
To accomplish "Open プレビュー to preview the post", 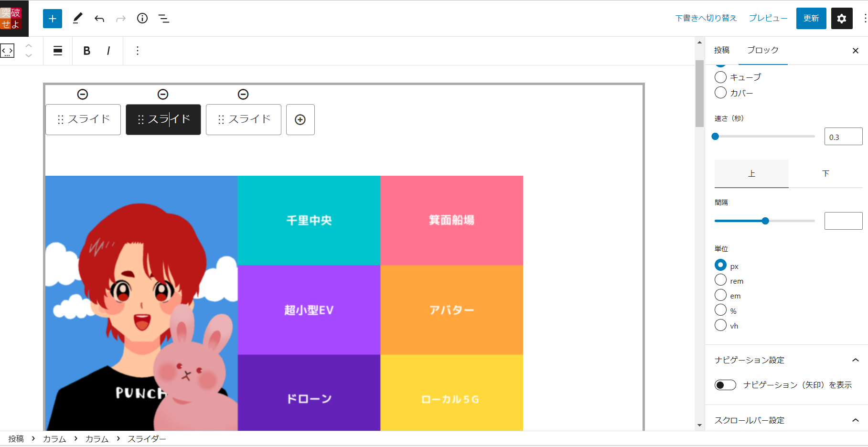I will click(767, 18).
